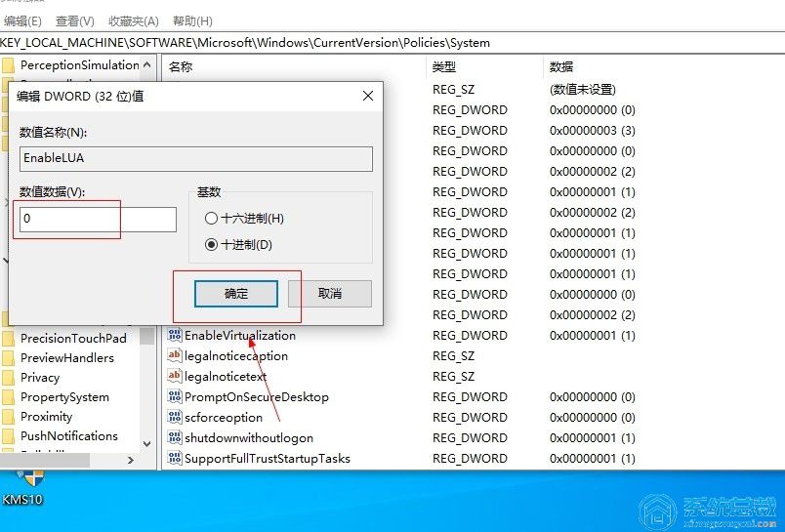
Task: Select the EnableVirtualization value name
Action: pos(240,336)
